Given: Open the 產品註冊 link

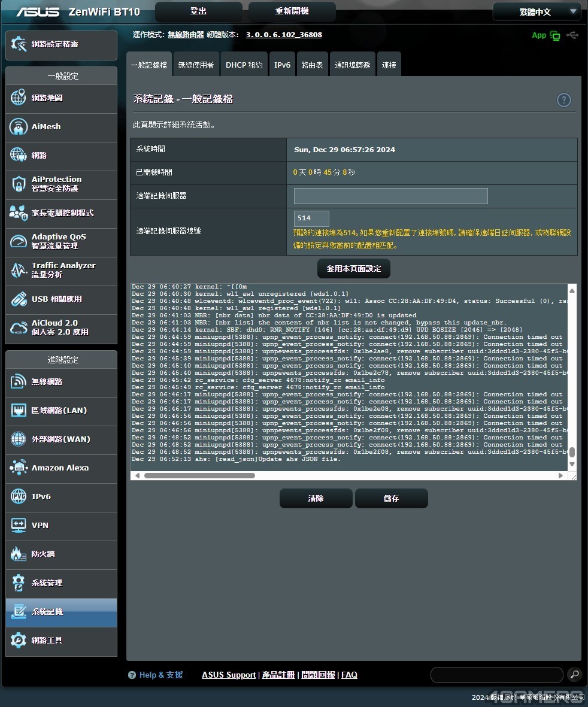Looking at the screenshot, I should (278, 675).
